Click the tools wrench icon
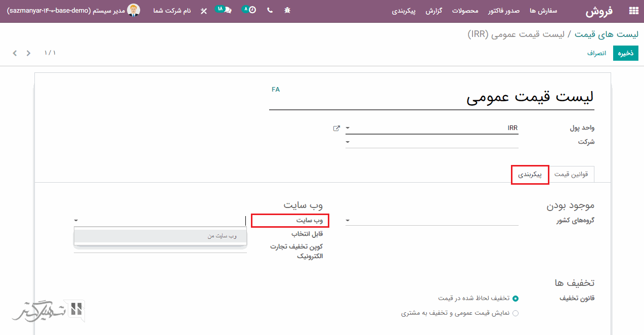This screenshot has height=335, width=644. pyautogui.click(x=204, y=11)
